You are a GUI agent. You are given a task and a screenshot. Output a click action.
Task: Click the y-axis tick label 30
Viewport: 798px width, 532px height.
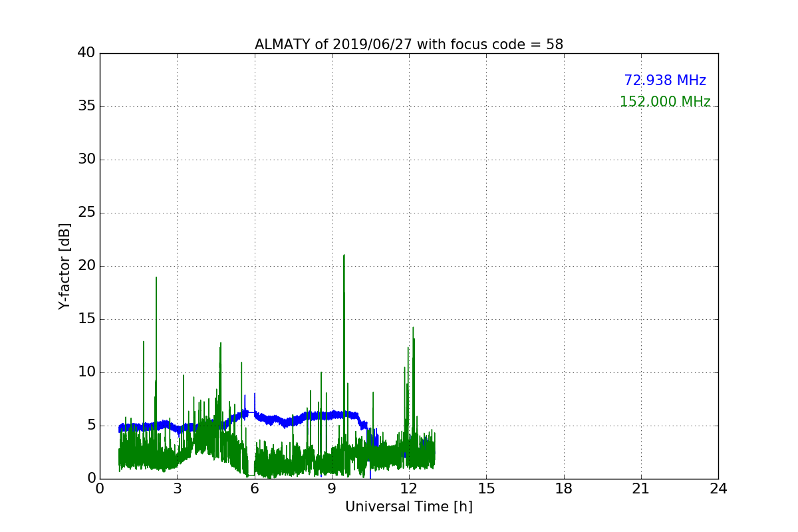coord(86,160)
